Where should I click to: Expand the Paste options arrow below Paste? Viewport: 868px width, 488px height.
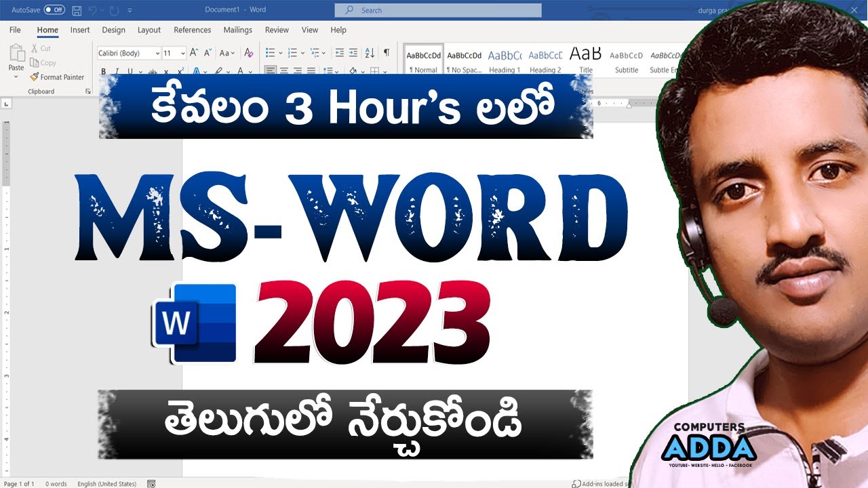(16, 76)
